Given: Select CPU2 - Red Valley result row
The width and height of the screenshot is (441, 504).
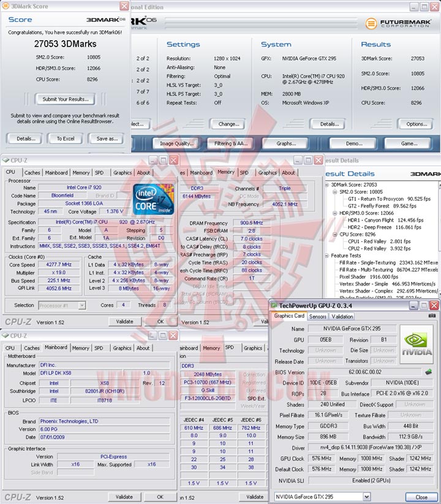Looking at the screenshot, I should tap(379, 249).
